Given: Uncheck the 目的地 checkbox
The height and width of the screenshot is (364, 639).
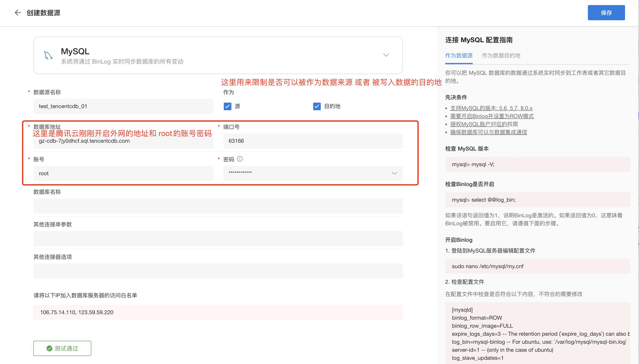Looking at the screenshot, I should coord(317,106).
